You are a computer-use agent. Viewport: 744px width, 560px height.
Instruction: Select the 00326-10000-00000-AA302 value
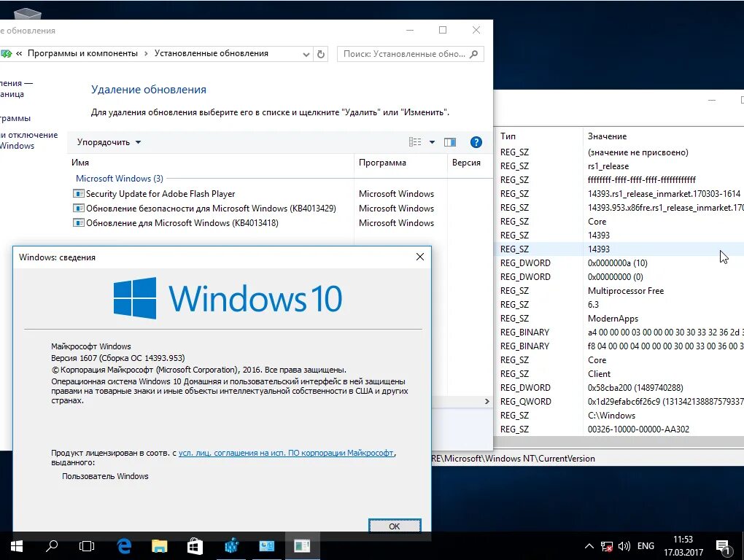tap(638, 429)
